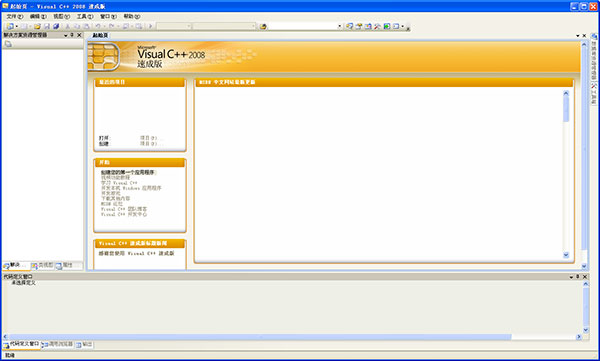Toggle auto-hide pin on Code Definition window
The height and width of the screenshot is (361, 600).
[578, 276]
